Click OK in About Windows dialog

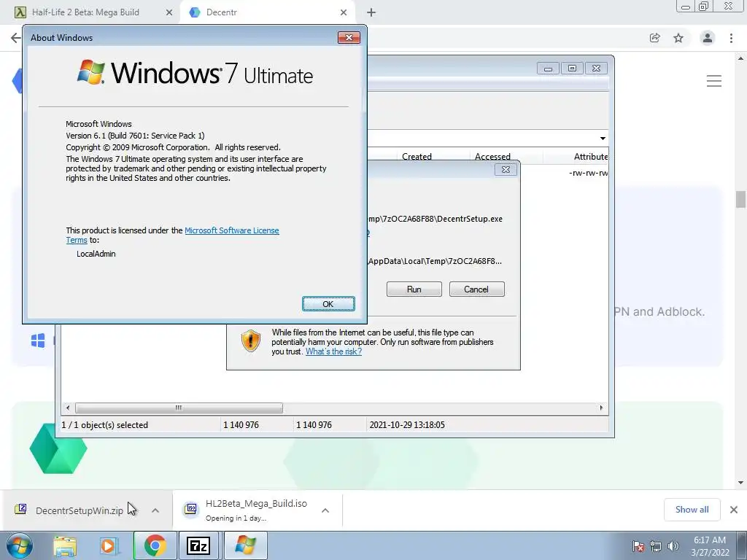[x=328, y=304]
